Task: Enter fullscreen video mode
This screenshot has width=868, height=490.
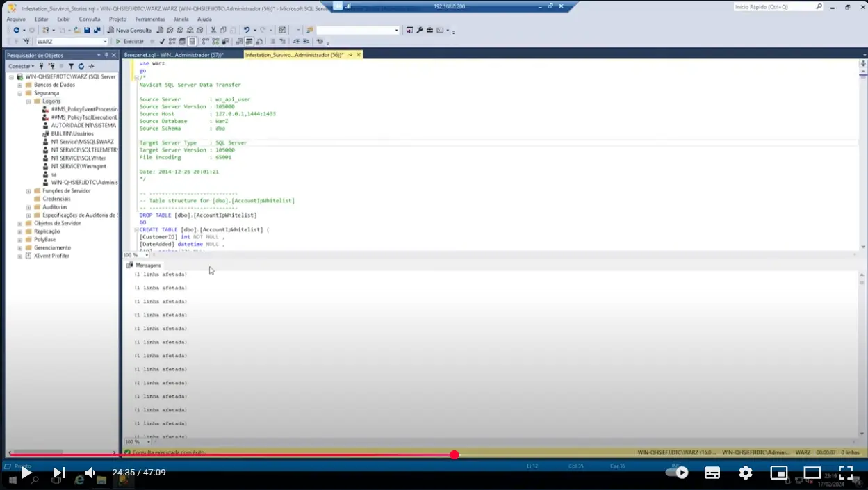Action: (846, 473)
